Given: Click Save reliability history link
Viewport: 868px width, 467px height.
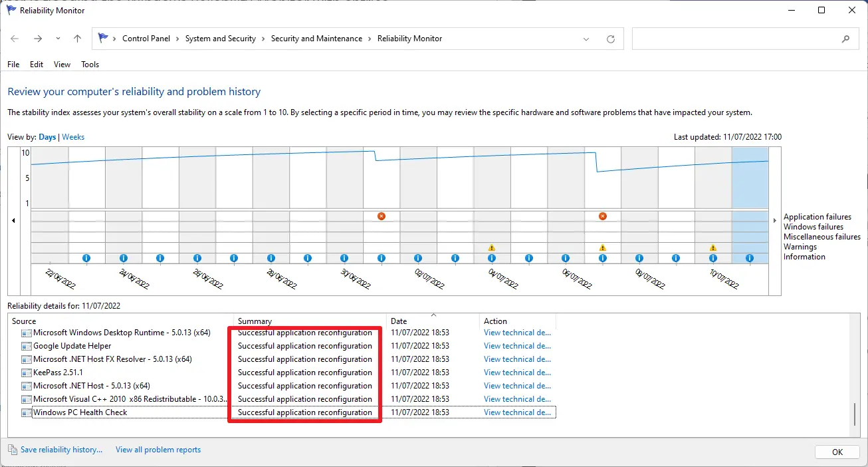Looking at the screenshot, I should click(x=61, y=450).
